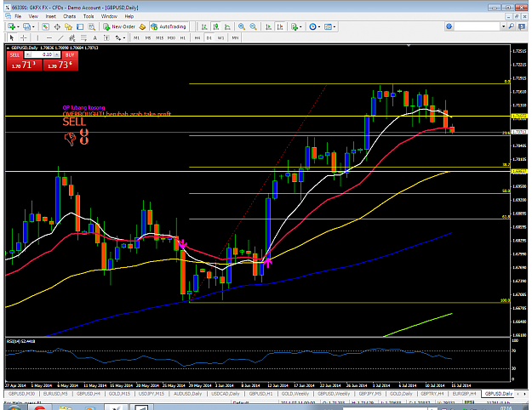Click the New Order button
The width and height of the screenshot is (532, 410).
click(x=119, y=26)
